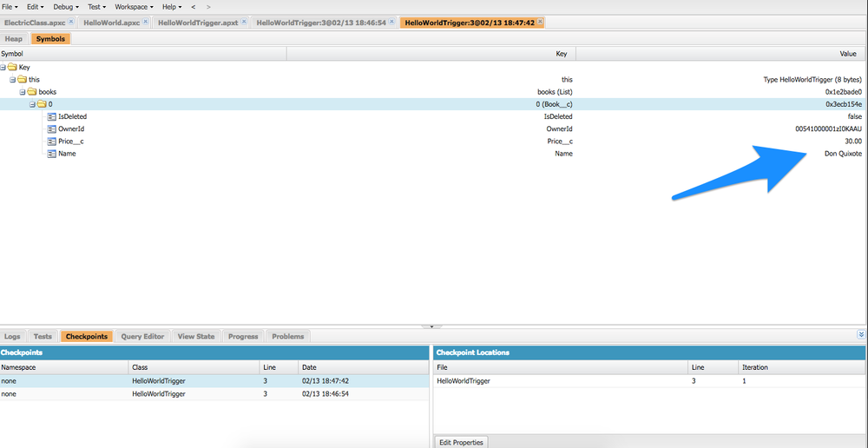Click the value 00541000001zI0KAAU
The width and height of the screenshot is (868, 448).
[829, 129]
